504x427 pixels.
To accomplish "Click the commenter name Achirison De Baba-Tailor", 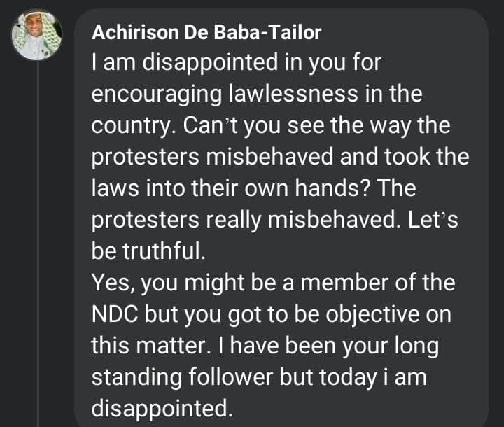I will [206, 33].
